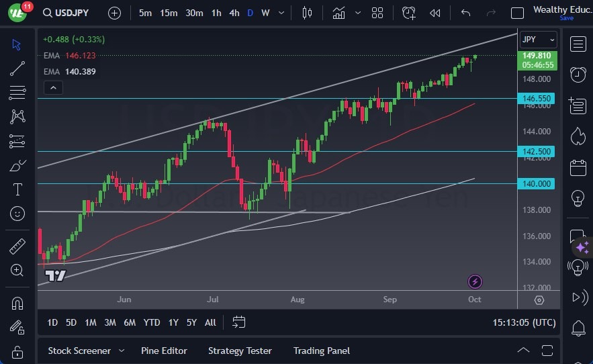Open the economic calendar sidebar icon
The image size is (593, 364).
tap(577, 167)
